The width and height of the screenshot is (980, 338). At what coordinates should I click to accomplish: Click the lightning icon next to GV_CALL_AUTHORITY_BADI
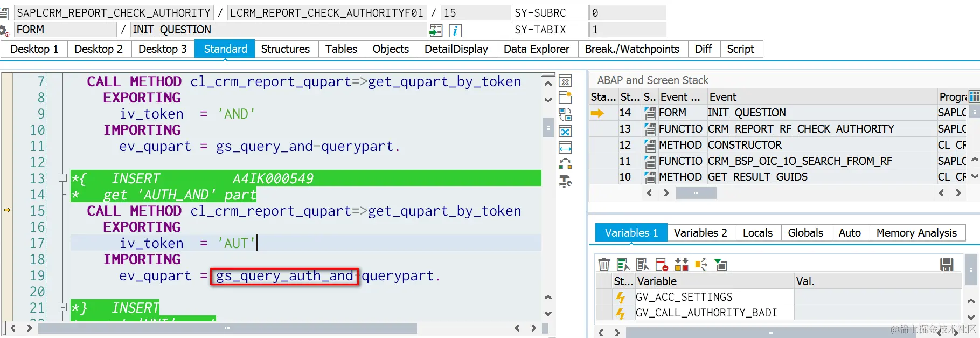point(620,313)
